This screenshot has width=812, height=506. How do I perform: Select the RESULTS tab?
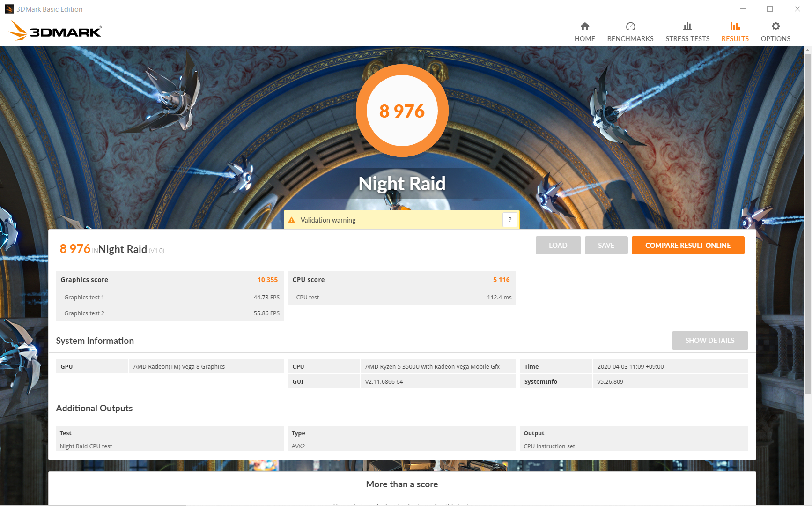(x=735, y=32)
